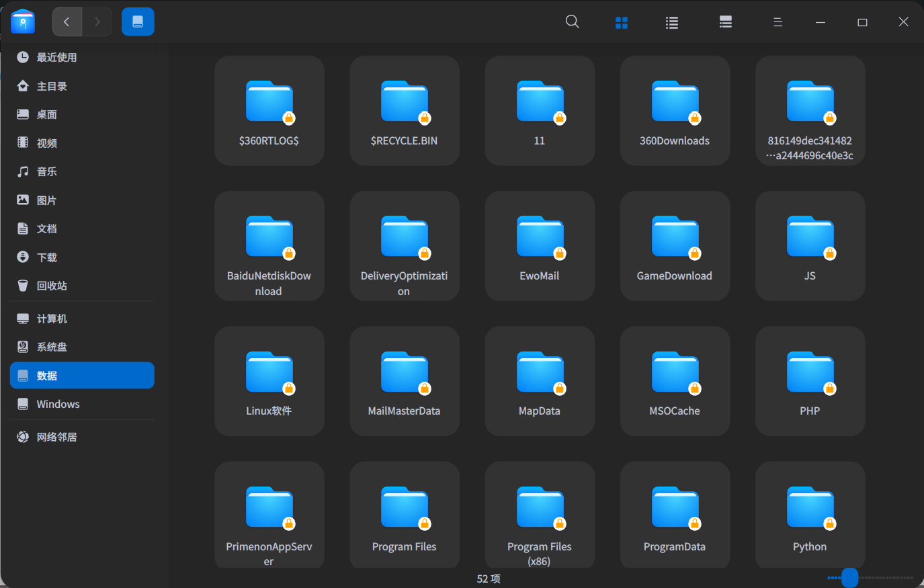Close the file manager window

tap(904, 22)
